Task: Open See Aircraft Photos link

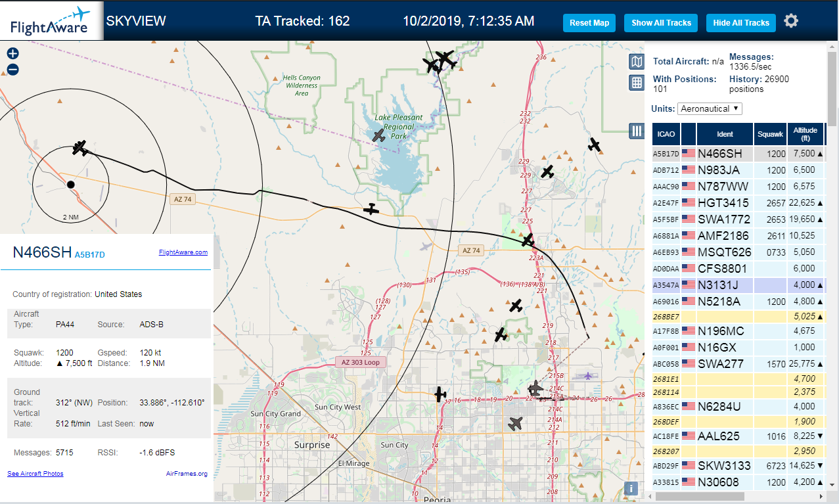Action: click(35, 473)
